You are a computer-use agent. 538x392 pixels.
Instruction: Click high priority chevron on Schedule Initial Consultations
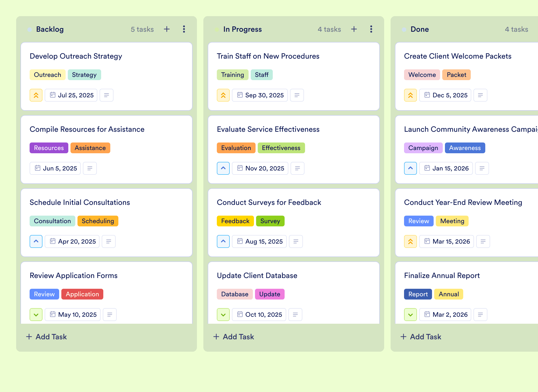coord(36,241)
